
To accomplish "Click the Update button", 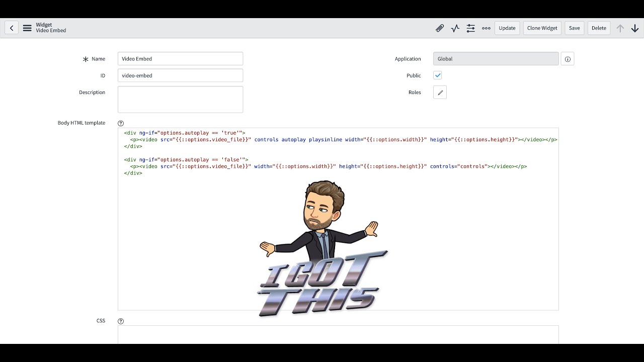I will [x=507, y=28].
